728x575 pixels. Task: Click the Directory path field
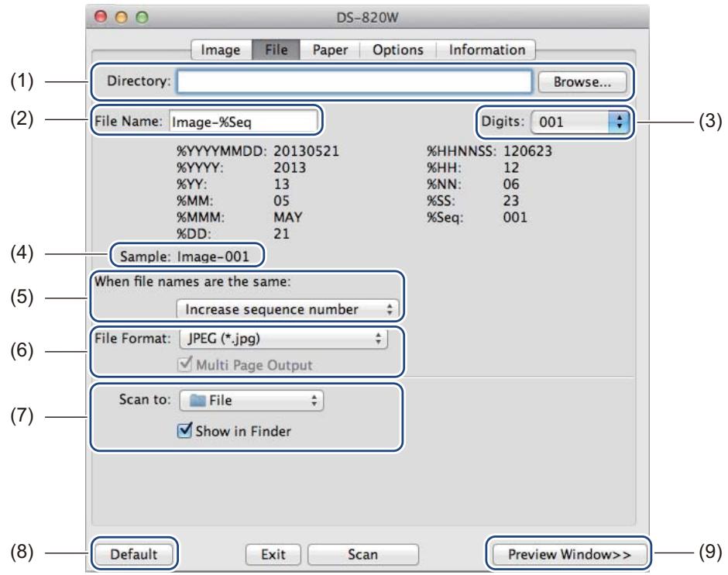point(354,81)
